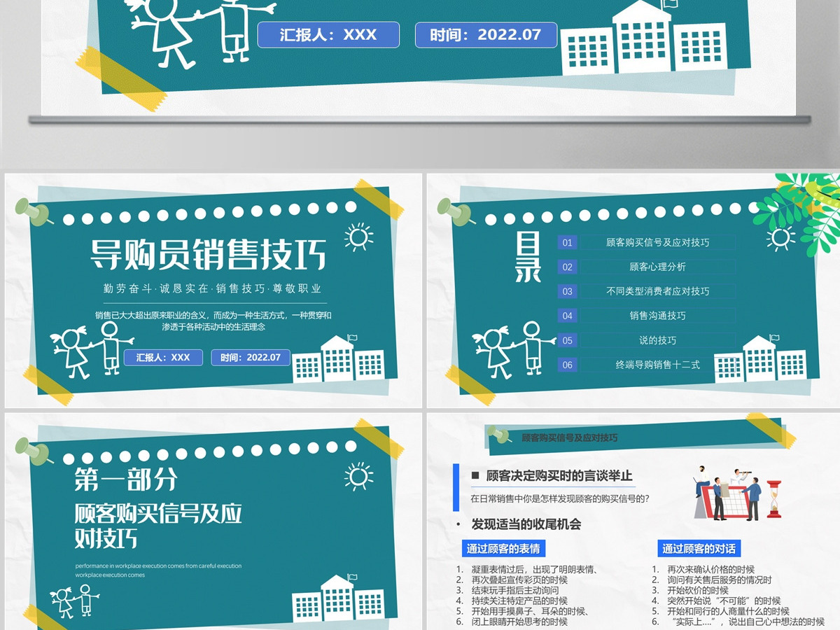
Task: Select the 导购员销售技巧 title text
Action: (x=209, y=254)
